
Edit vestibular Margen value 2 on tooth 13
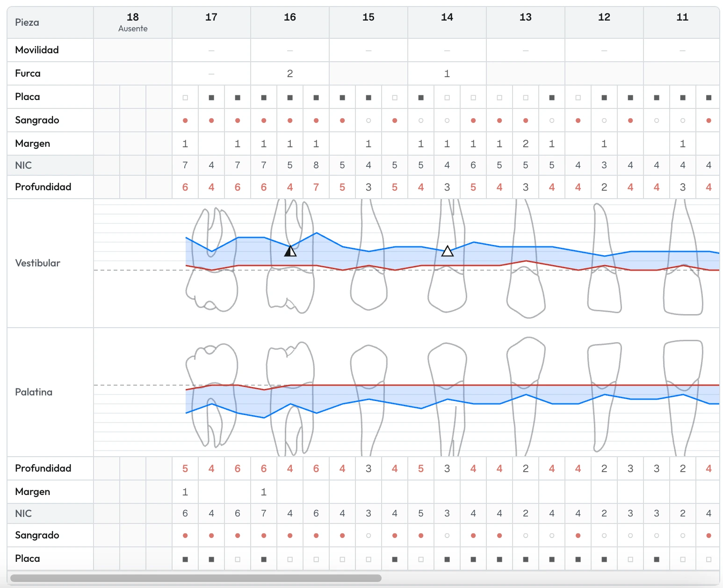526,143
